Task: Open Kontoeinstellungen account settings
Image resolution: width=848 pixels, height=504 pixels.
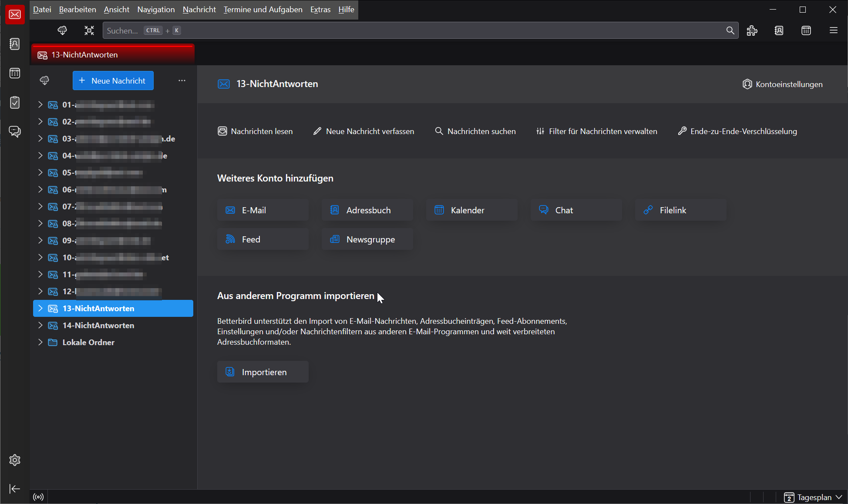Action: [783, 84]
